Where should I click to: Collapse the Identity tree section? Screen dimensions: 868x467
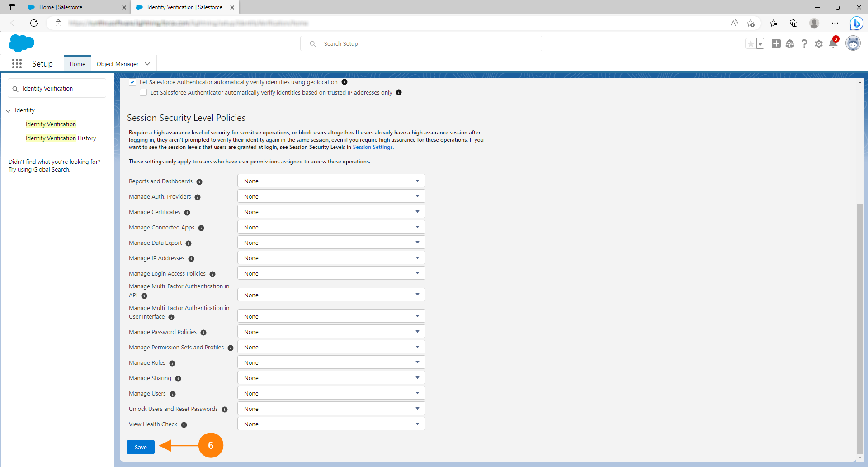[x=8, y=111]
